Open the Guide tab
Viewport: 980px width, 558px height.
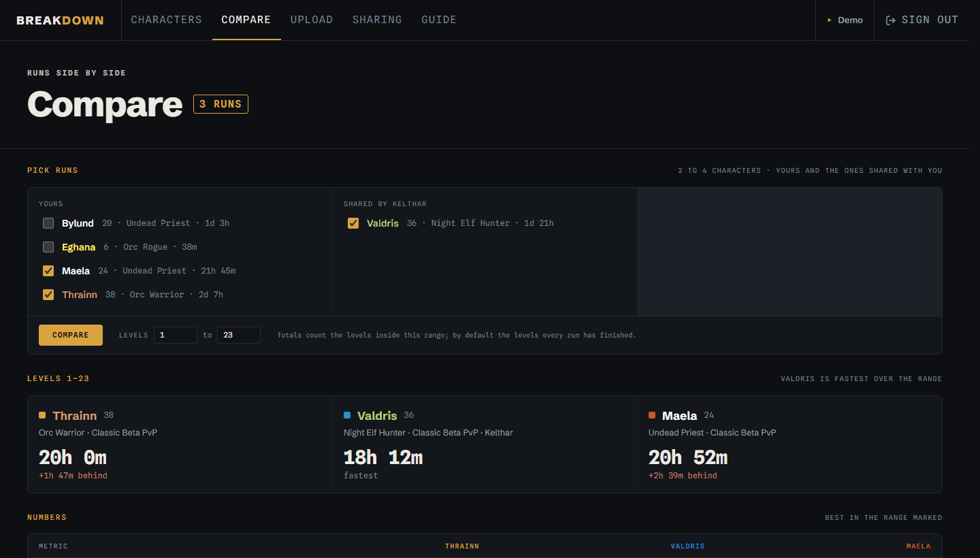439,20
